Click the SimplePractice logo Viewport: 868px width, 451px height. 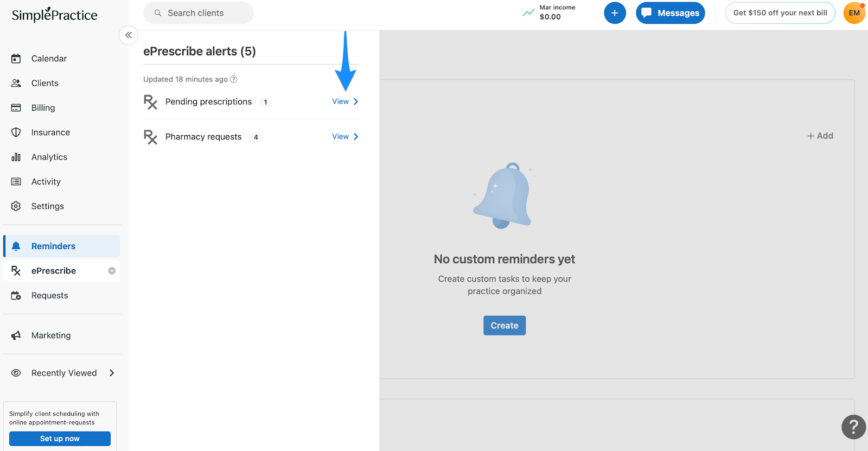point(55,15)
